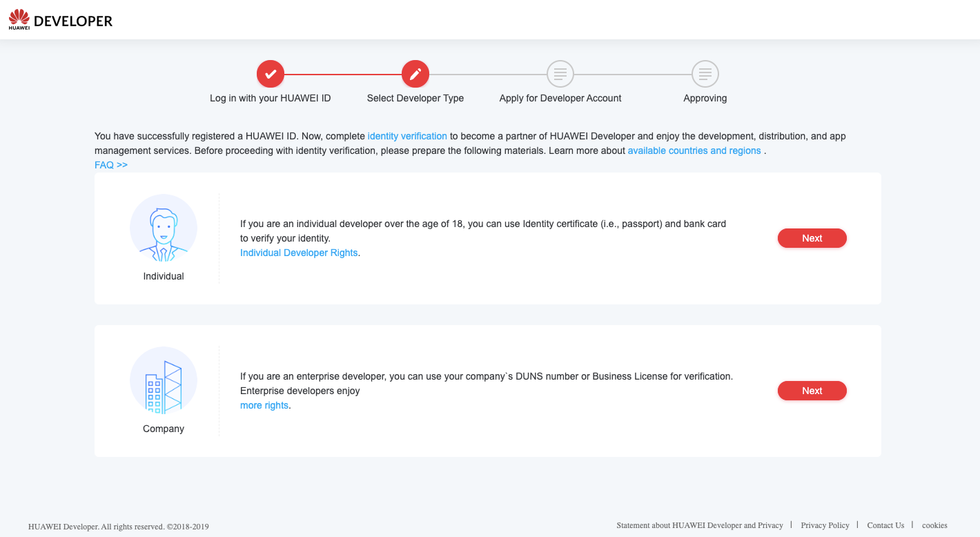Open Statement about HUAWEI Developer and Privacy
Screen dimensions: 980x537
click(700, 525)
